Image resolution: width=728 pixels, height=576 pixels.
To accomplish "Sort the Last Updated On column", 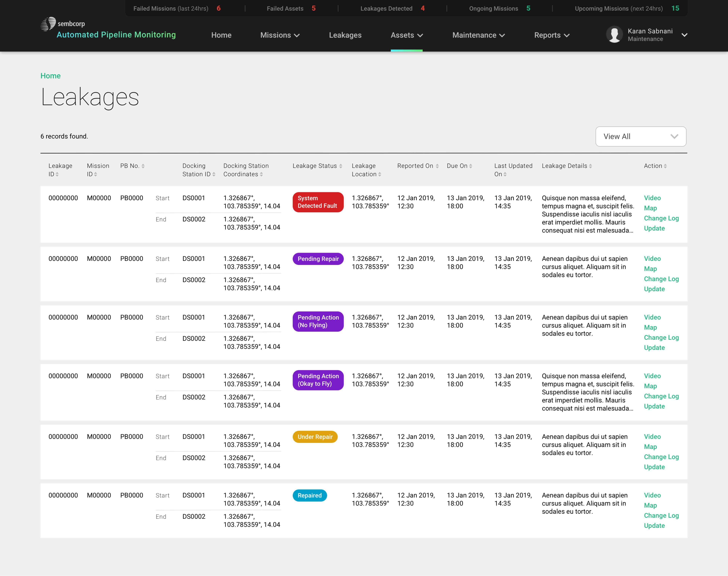I will (x=505, y=174).
